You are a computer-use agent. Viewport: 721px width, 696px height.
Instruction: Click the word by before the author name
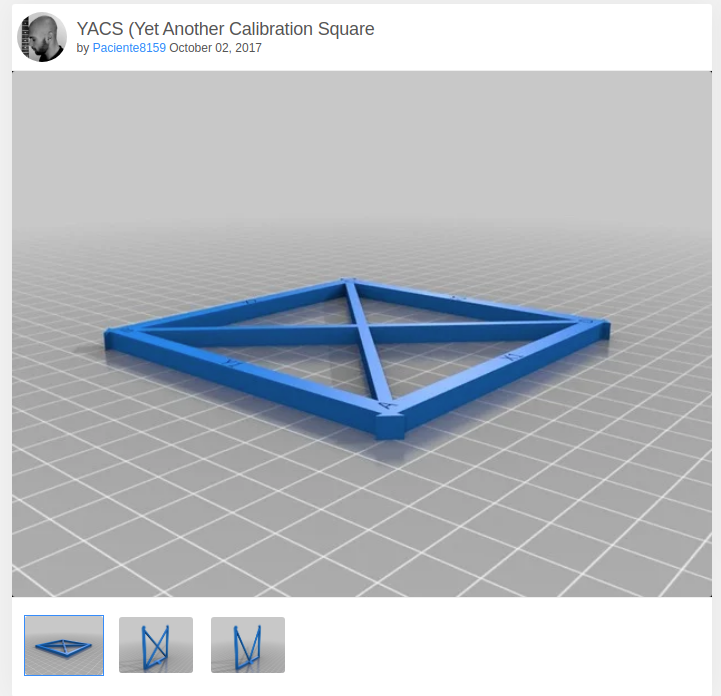pos(83,48)
